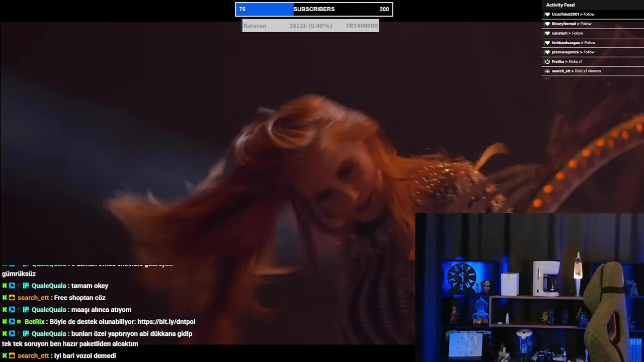The height and width of the screenshot is (362, 644).
Task: Click the heart icon beside UzunTekel2001's follow
Action: click(x=547, y=15)
